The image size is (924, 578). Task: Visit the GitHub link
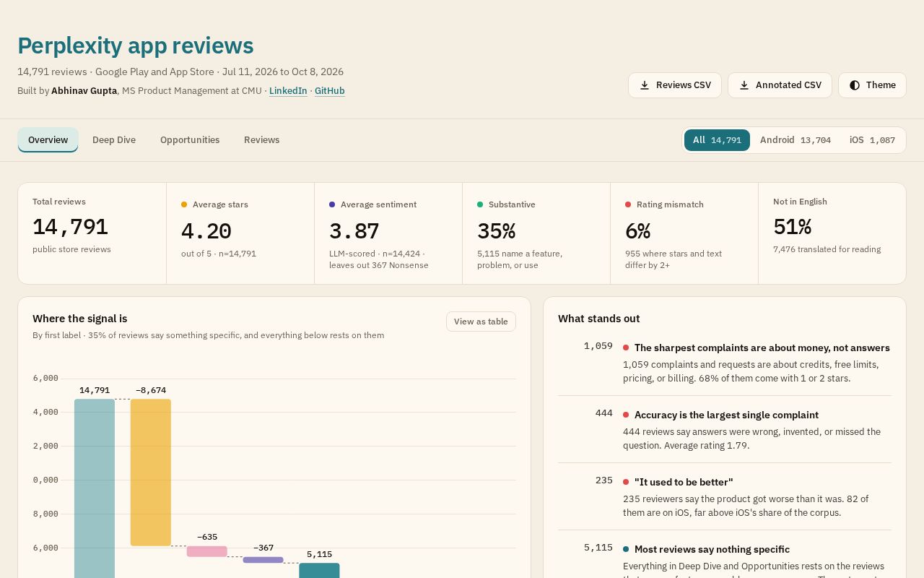(x=329, y=91)
